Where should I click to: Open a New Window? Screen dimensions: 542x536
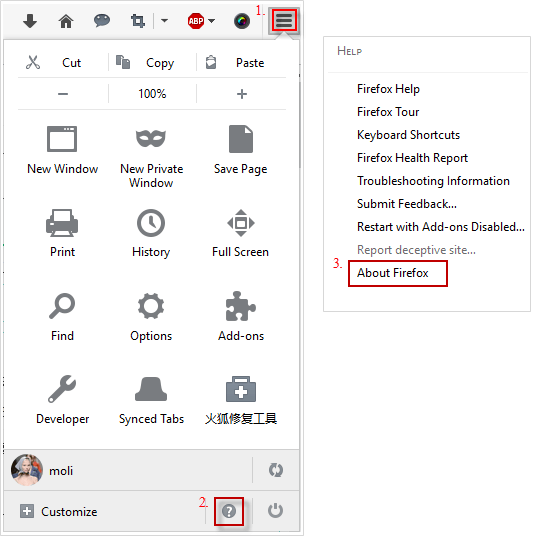(62, 150)
